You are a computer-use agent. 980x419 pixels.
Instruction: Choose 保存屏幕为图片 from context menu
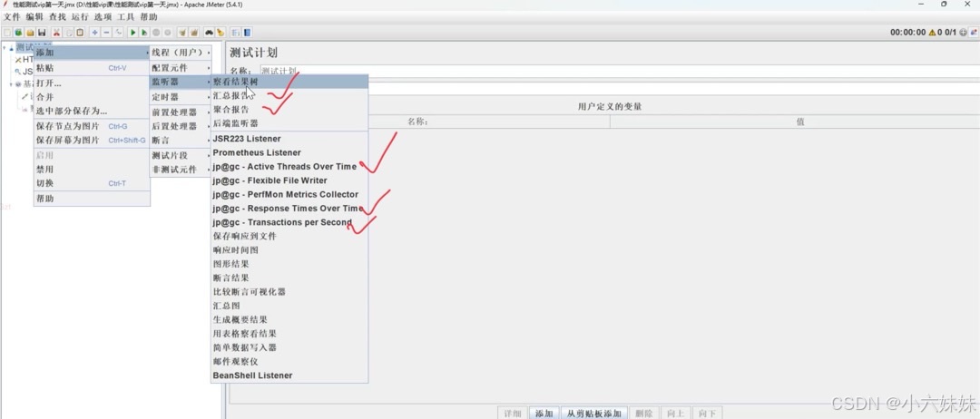coord(92,141)
